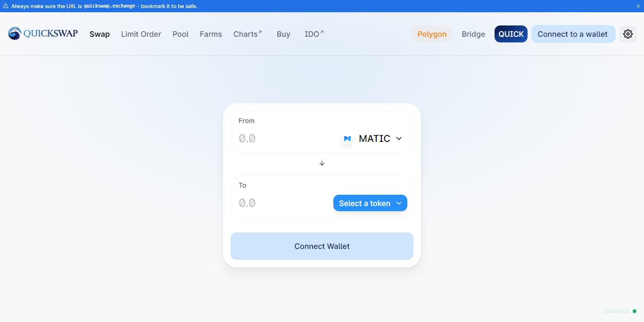Open the MATIC token dropdown
Image resolution: width=644 pixels, height=322 pixels.
[x=372, y=139]
